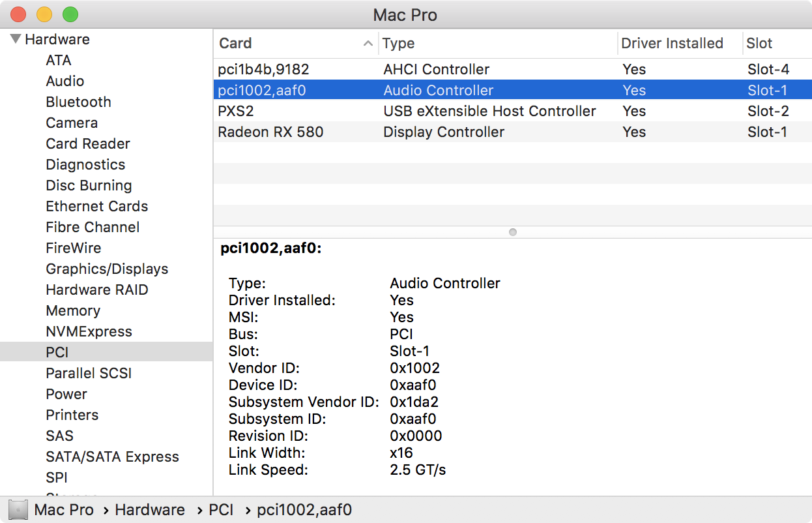This screenshot has width=812, height=523.
Task: Open Printers section in the sidebar
Action: (72, 415)
